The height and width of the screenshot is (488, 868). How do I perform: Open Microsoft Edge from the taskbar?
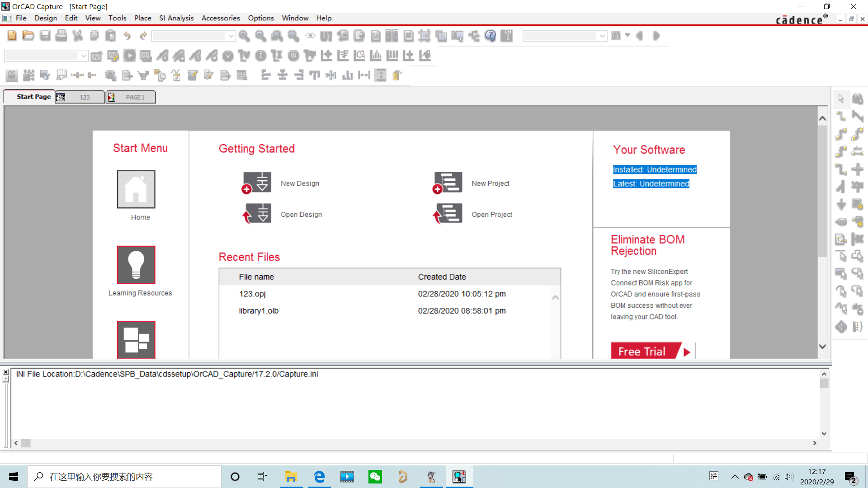pyautogui.click(x=319, y=477)
